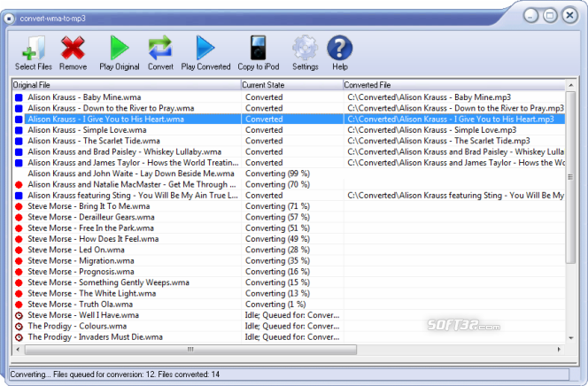The width and height of the screenshot is (588, 386).
Task: Start conversion with the Convert icon
Action: click(160, 48)
